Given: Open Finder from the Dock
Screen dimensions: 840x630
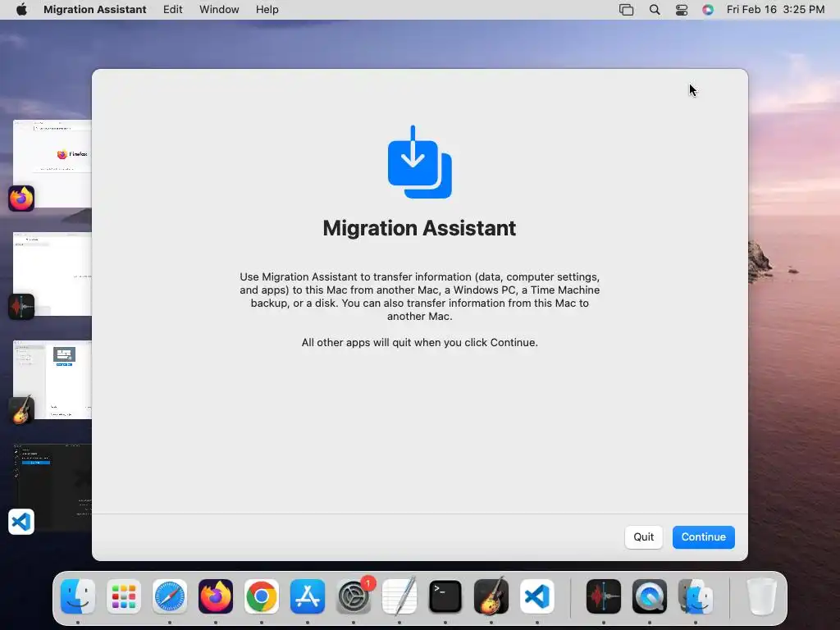Looking at the screenshot, I should click(78, 596).
